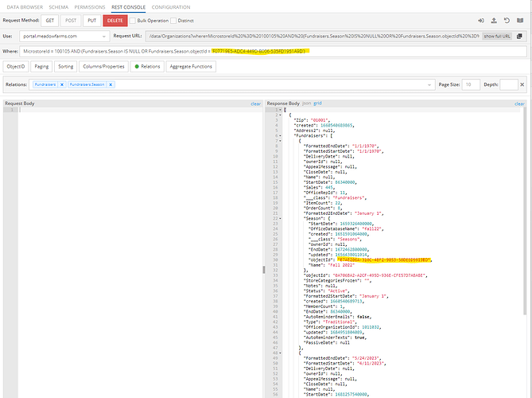Expand the Relations selector dropdown arrow
Image resolution: width=532 pixels, height=398 pixels.
[x=429, y=84]
